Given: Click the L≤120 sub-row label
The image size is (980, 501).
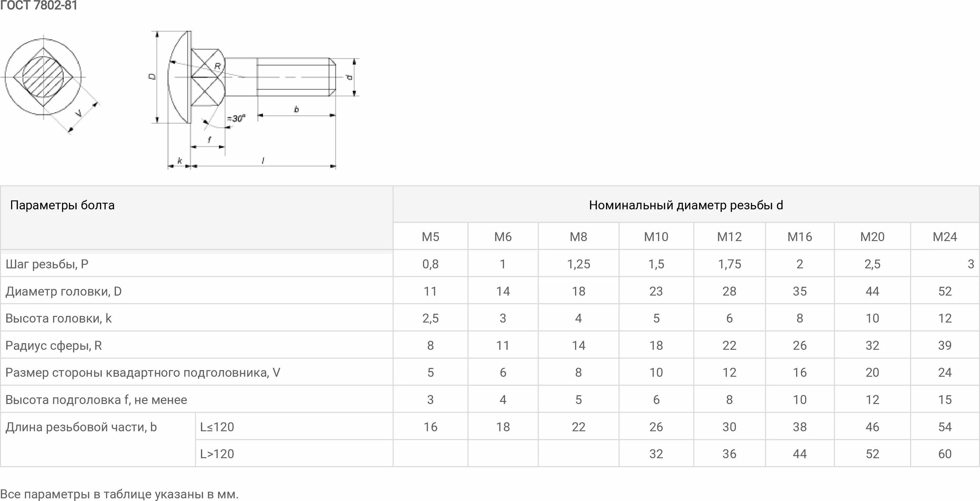Looking at the screenshot, I should click(217, 427).
